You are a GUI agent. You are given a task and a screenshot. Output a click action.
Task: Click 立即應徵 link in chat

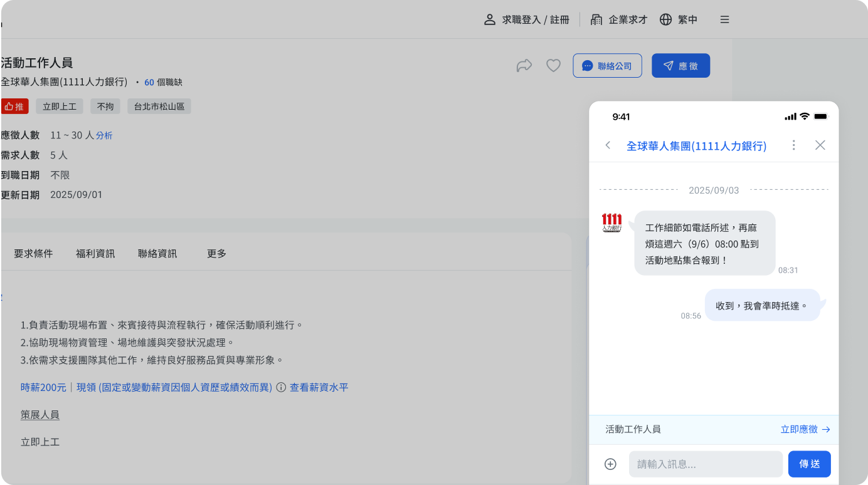tap(805, 429)
